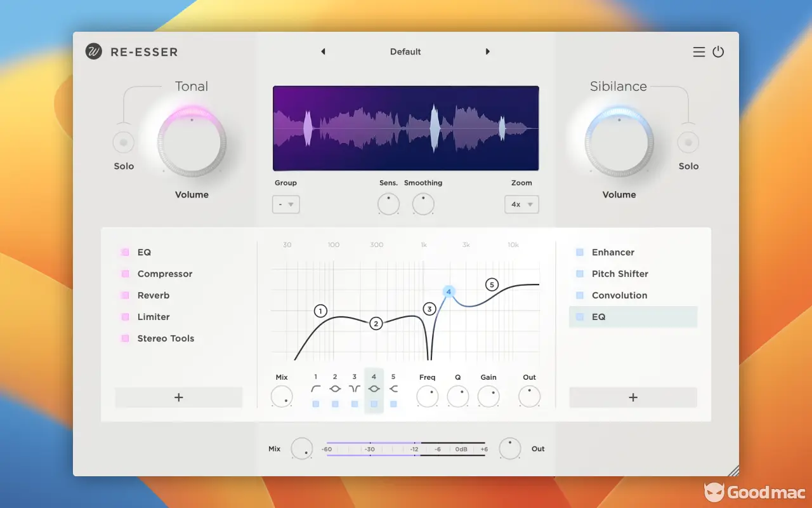Toggle the Sibilance Solo button
The height and width of the screenshot is (508, 812).
coord(688,142)
